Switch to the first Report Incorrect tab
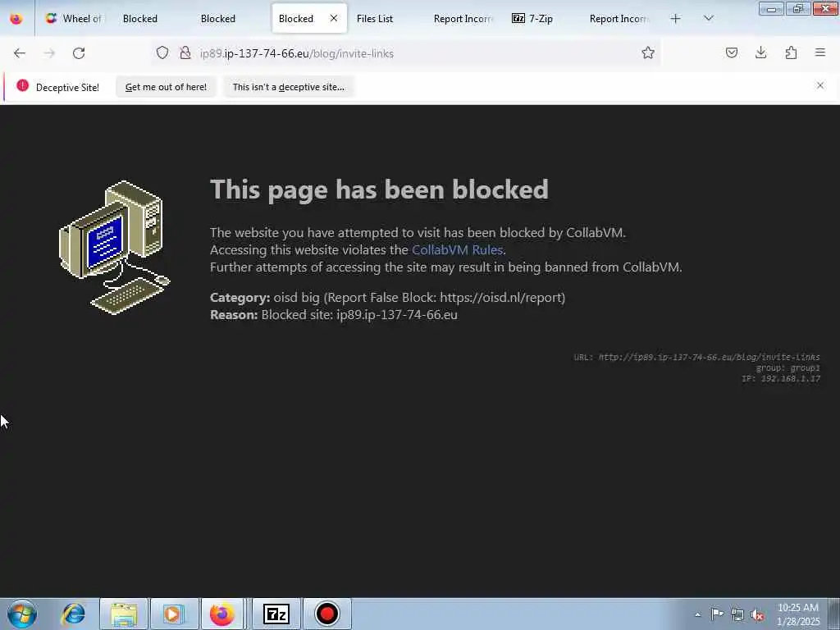Image resolution: width=840 pixels, height=630 pixels. tap(463, 19)
